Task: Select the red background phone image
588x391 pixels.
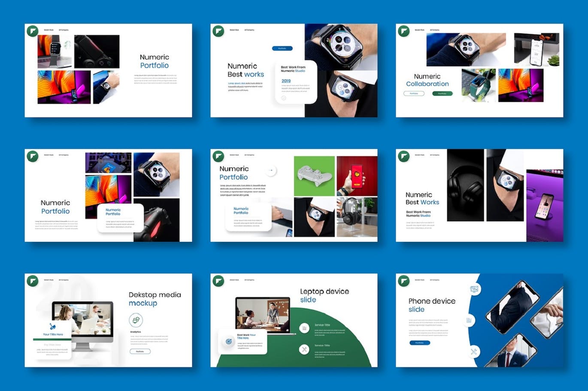Action: (x=357, y=176)
